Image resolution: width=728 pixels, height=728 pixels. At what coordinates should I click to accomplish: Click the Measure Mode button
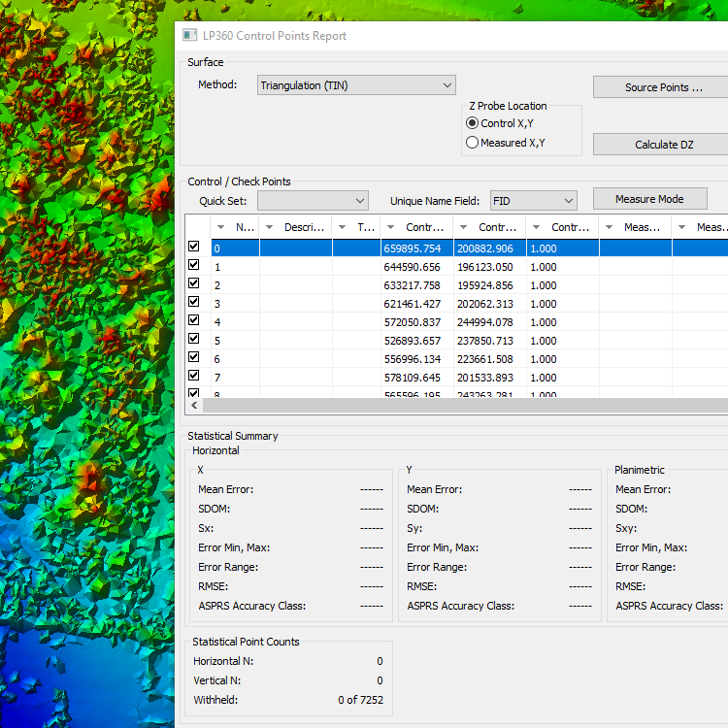(x=650, y=199)
